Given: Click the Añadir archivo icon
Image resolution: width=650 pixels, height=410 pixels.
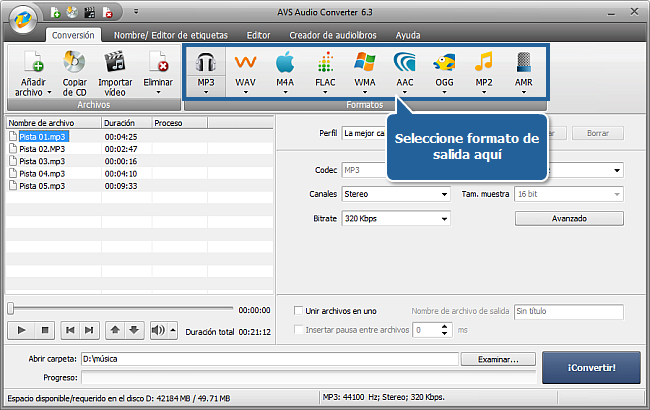Looking at the screenshot, I should point(32,63).
